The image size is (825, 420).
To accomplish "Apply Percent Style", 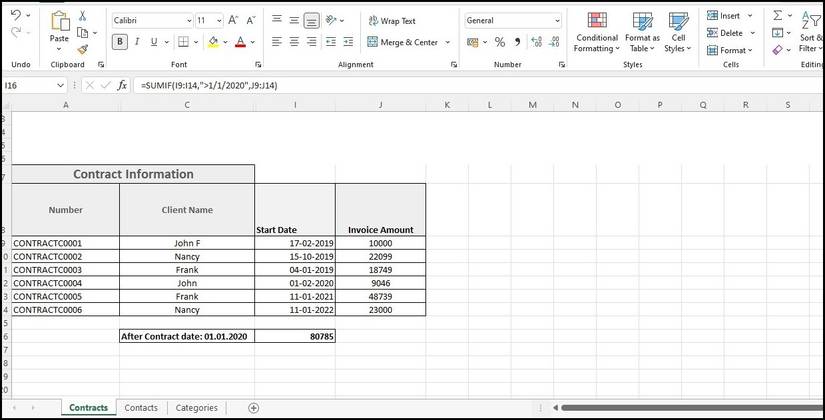I will pyautogui.click(x=500, y=42).
